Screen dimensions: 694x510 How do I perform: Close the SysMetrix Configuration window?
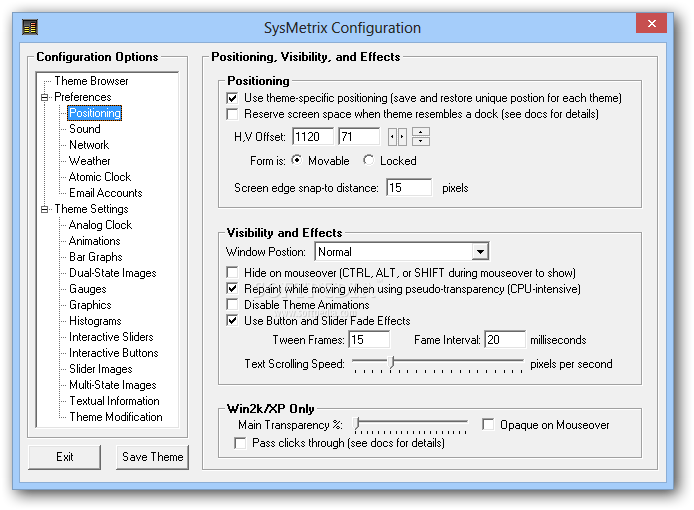pos(651,23)
